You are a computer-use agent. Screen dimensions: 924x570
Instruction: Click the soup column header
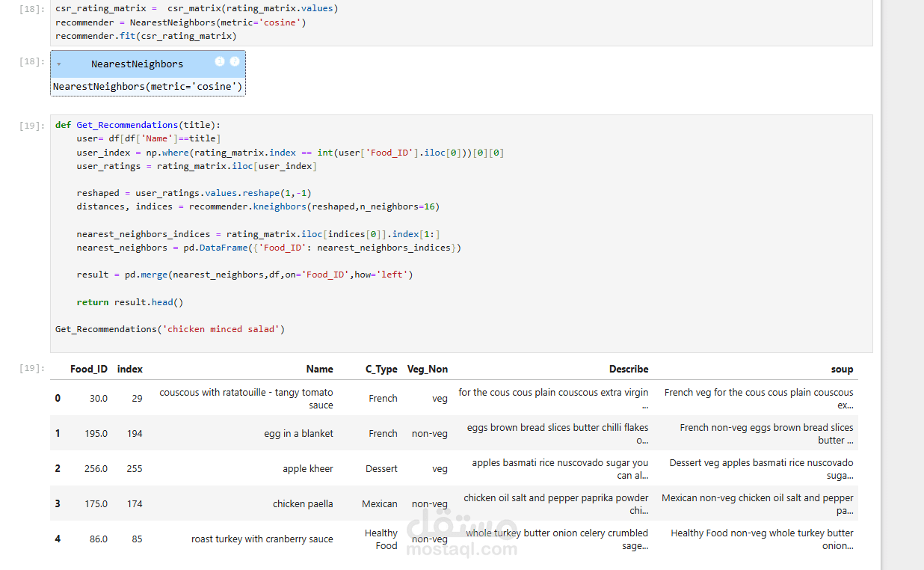pyautogui.click(x=842, y=369)
